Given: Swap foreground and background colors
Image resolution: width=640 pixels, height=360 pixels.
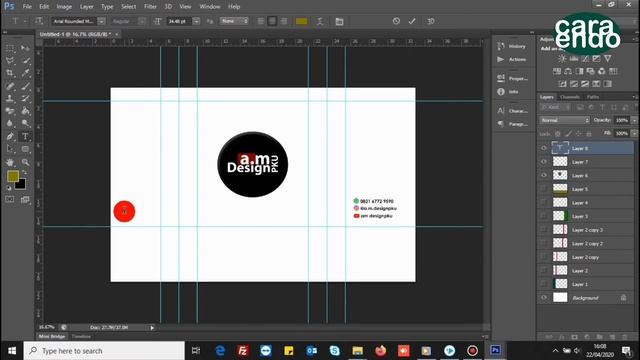Looking at the screenshot, I should click(x=25, y=173).
